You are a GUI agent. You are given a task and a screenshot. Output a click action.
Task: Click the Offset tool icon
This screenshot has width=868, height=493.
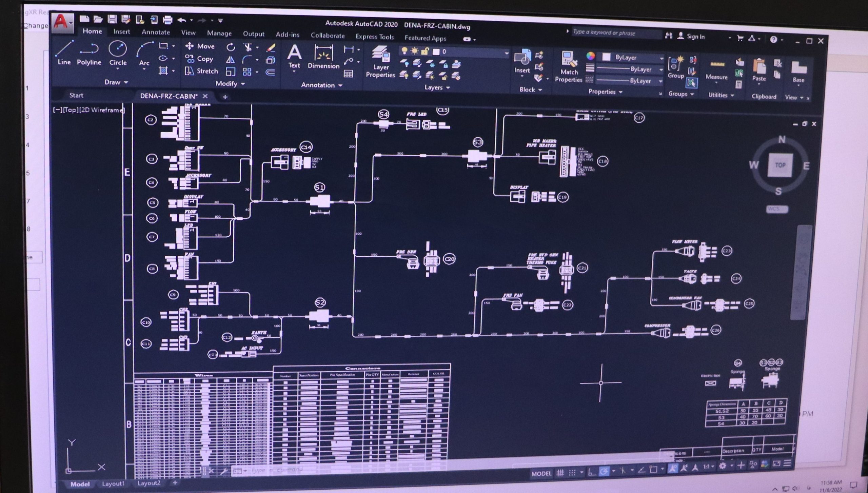coord(270,72)
